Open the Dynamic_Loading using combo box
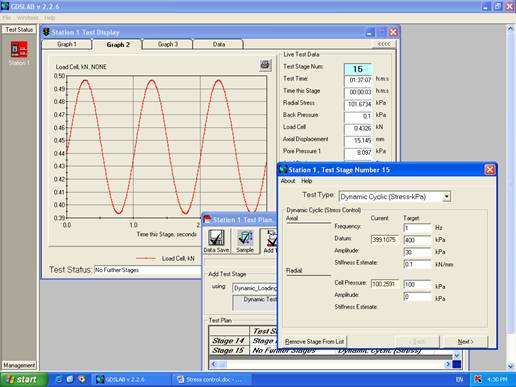Image resolution: width=516 pixels, height=387 pixels. (x=255, y=288)
